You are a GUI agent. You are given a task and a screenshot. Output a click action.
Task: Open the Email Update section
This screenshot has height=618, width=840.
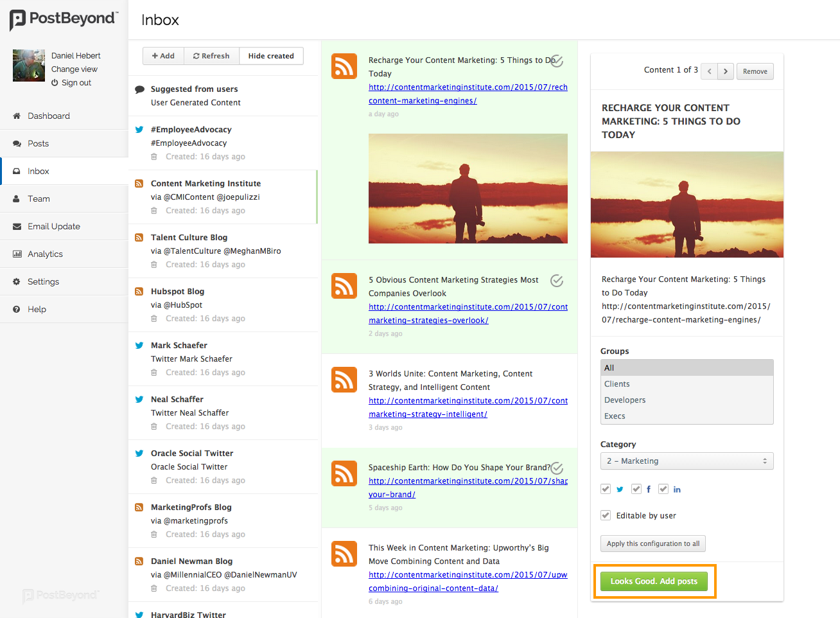[x=54, y=226]
